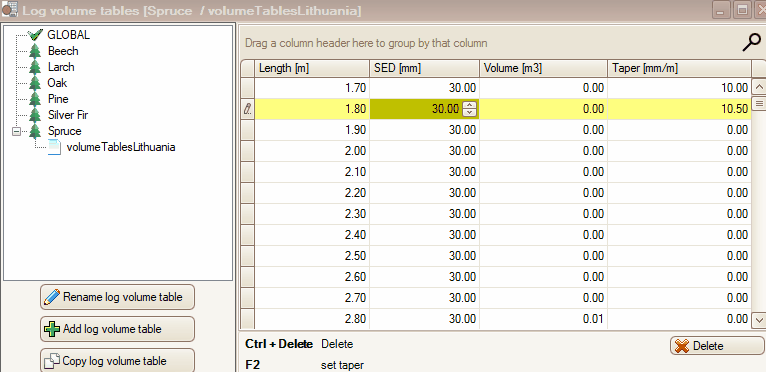
Task: Click the Beech tree icon
Action: 35,51
